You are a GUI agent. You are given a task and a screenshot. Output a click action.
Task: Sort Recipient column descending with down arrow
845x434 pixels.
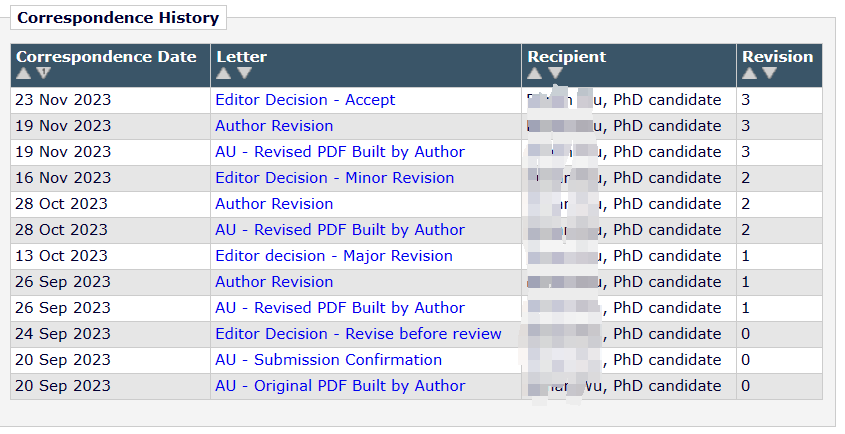[x=555, y=74]
